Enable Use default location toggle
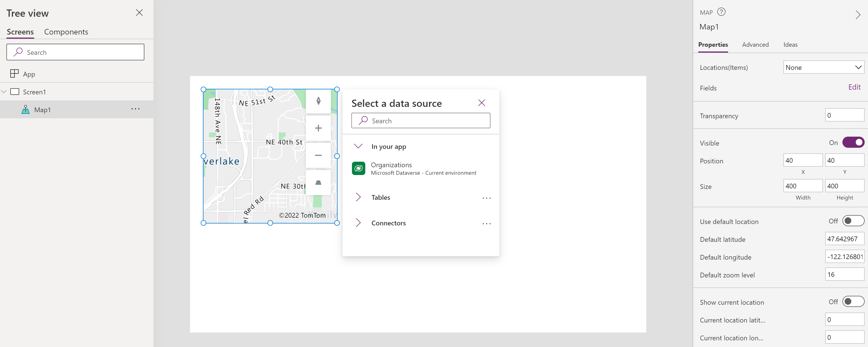Image resolution: width=868 pixels, height=347 pixels. click(852, 221)
